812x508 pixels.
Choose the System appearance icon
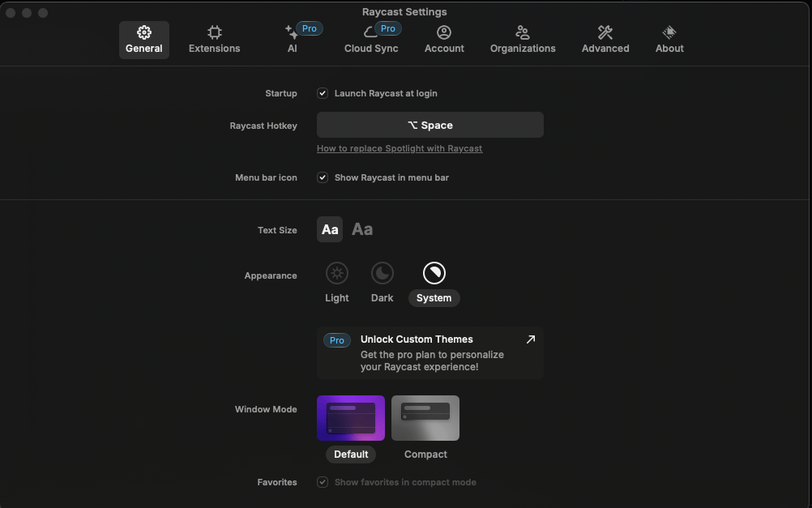point(434,273)
